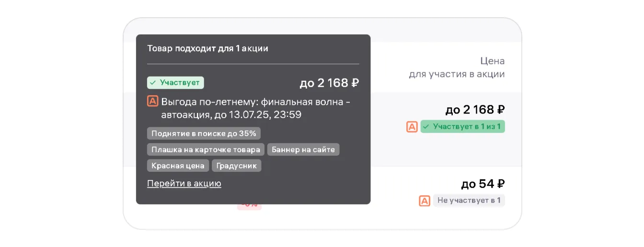644x247 pixels.
Task: Select the 'Баннер на сайте' tag
Action: click(x=303, y=150)
